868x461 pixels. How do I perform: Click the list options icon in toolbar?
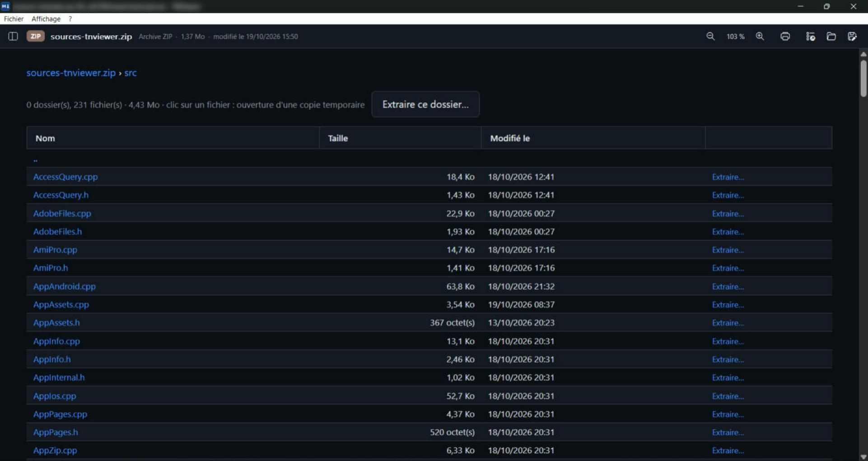[x=810, y=36]
